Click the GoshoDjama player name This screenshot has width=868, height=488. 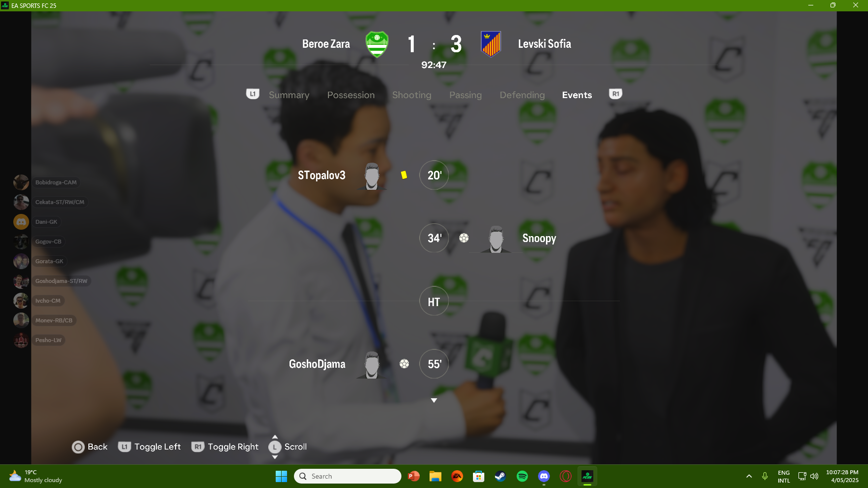tap(317, 364)
